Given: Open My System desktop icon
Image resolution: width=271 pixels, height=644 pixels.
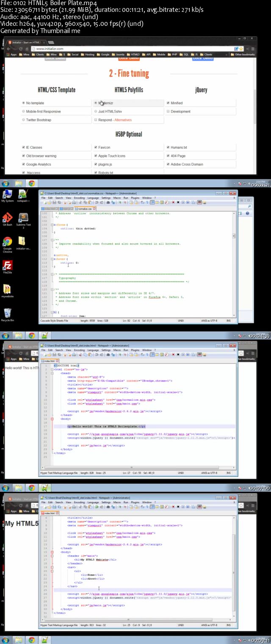Looking at the screenshot, I should (x=7, y=196).
